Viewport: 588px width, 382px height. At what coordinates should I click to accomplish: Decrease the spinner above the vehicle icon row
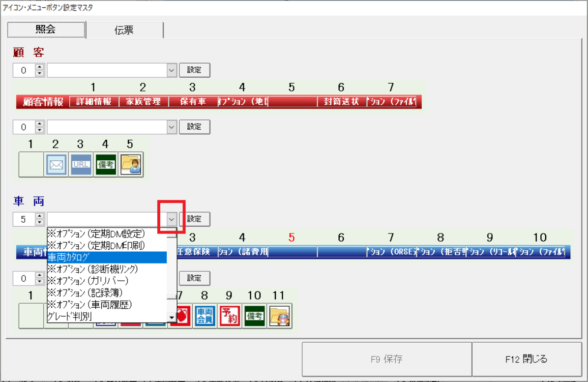click(39, 282)
